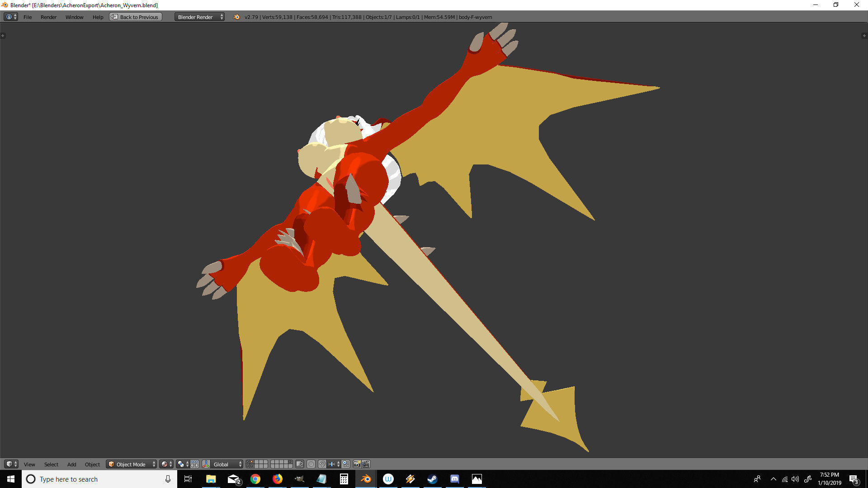Open the viewport Select menu

click(51, 465)
